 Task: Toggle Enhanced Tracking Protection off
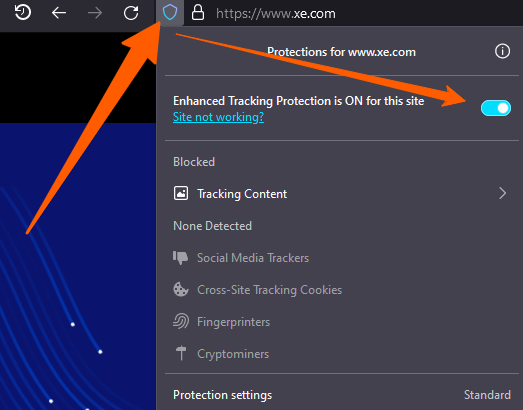[x=496, y=108]
